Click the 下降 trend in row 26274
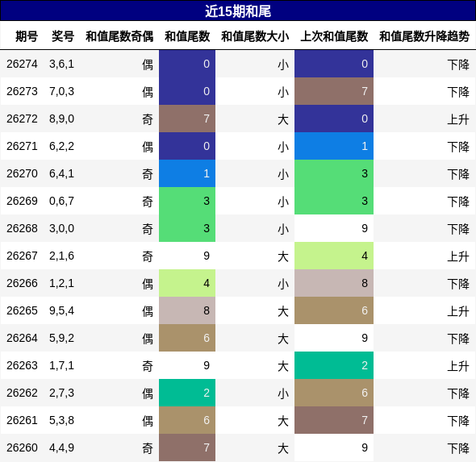Image resolution: width=476 pixels, height=462 pixels. pos(458,65)
